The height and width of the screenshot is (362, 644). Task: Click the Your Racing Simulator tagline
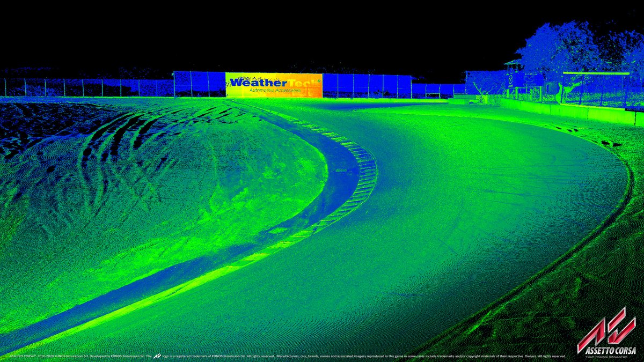[606, 357]
